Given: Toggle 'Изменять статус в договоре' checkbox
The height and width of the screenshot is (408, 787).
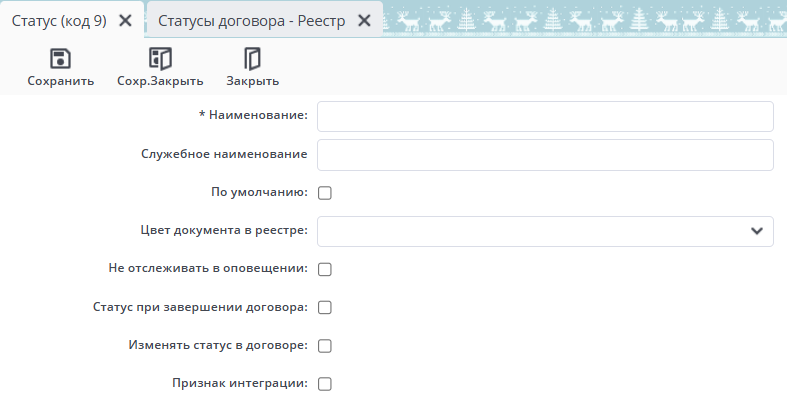Looking at the screenshot, I should click(324, 346).
